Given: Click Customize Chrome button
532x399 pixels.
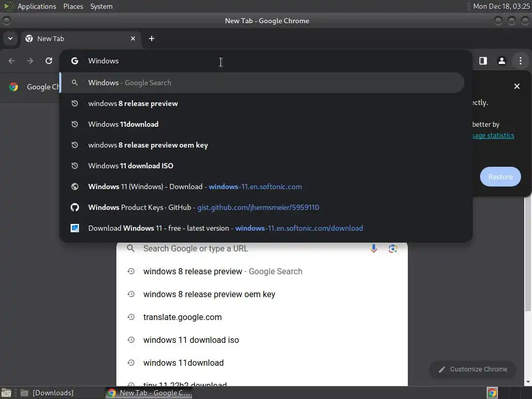Looking at the screenshot, I should coord(473,369).
